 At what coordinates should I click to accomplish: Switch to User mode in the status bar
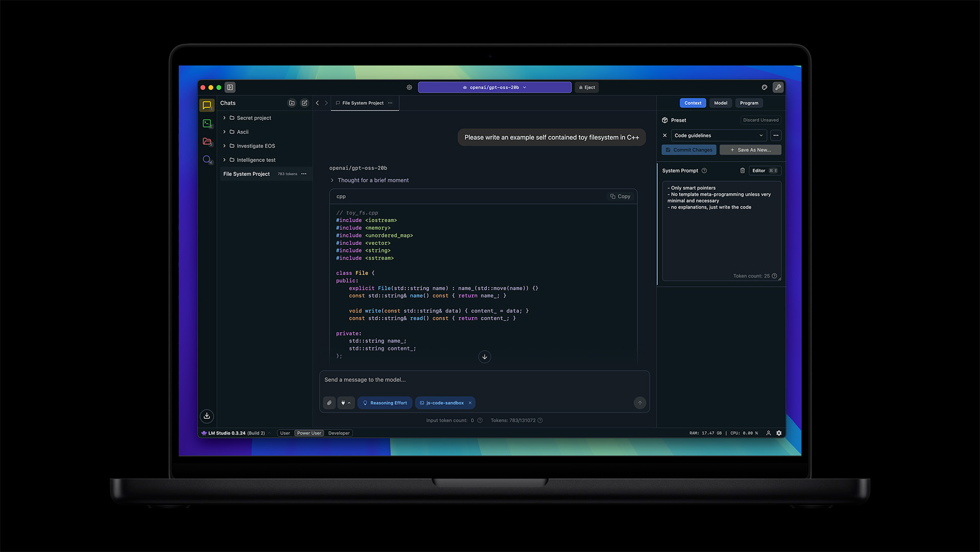(x=284, y=433)
